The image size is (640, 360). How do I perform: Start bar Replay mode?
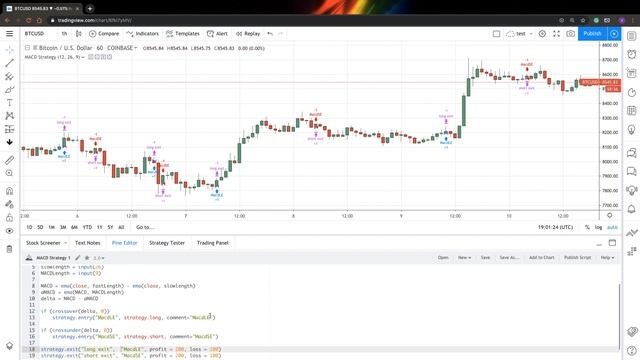click(248, 33)
